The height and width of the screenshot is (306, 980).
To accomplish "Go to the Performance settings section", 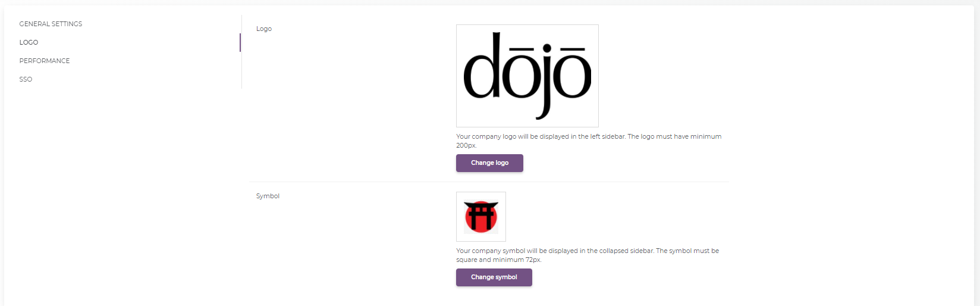I will coord(45,61).
